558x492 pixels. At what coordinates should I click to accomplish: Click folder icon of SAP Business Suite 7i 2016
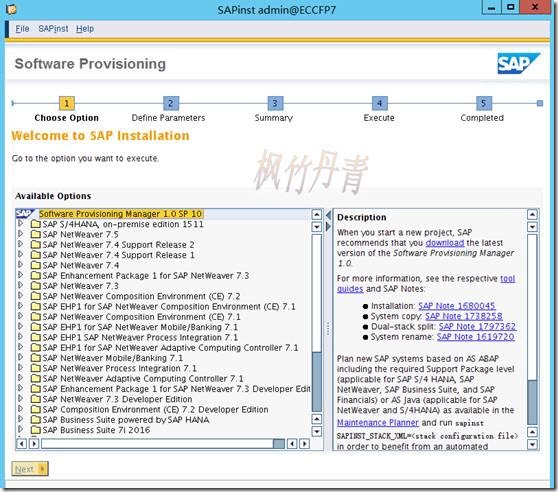(36, 430)
